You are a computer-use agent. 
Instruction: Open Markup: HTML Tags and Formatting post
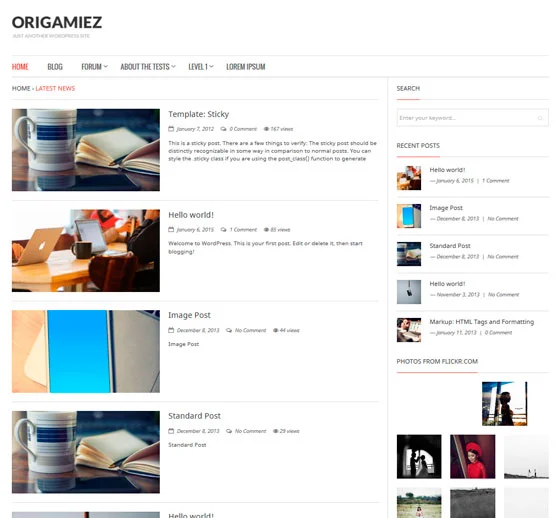click(481, 322)
